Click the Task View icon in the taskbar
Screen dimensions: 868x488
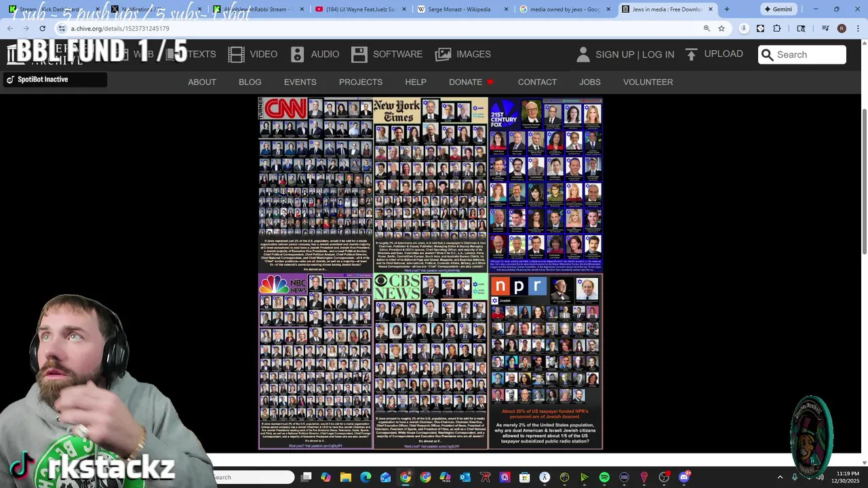pos(307,477)
